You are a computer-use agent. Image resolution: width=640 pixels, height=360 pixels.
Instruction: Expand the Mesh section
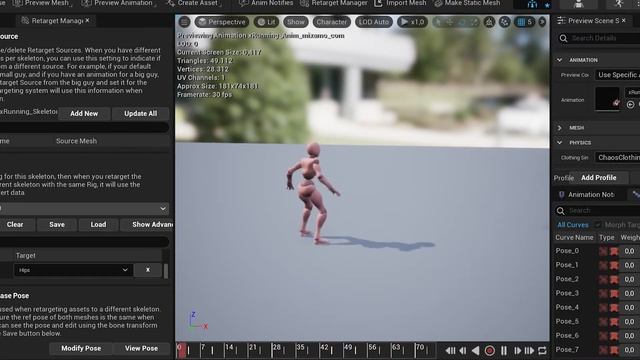(x=560, y=128)
